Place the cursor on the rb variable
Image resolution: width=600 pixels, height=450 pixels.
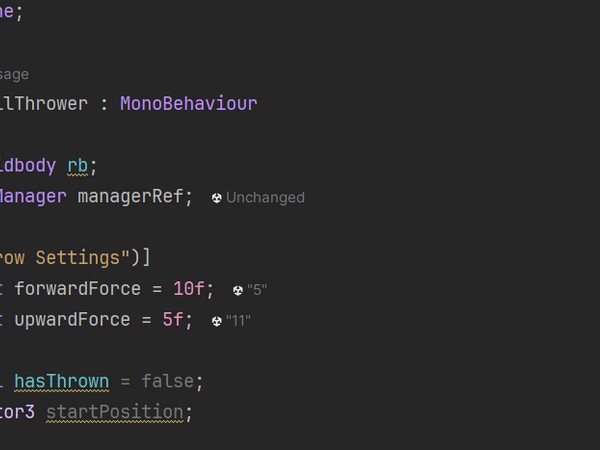[x=79, y=165]
